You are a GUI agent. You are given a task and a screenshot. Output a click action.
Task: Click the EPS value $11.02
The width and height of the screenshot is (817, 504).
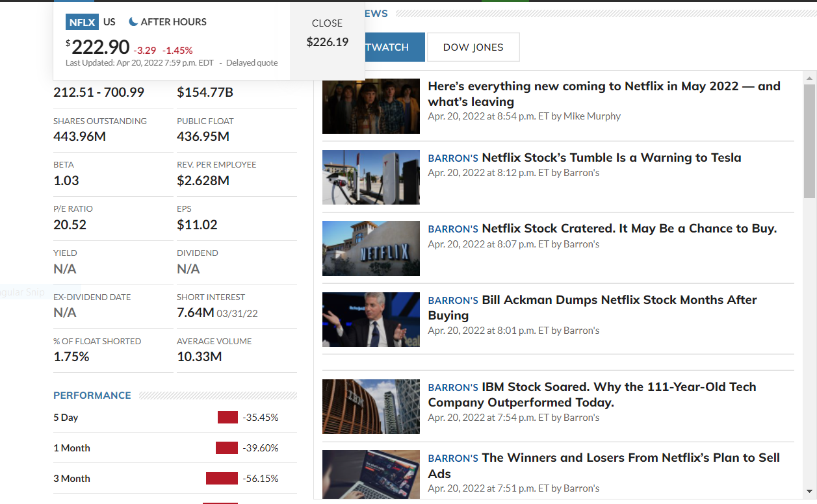[x=197, y=225]
